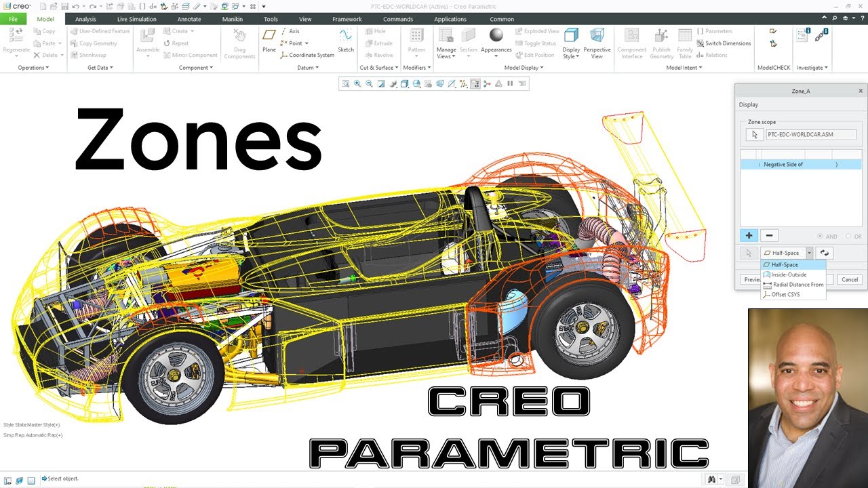The image size is (868, 488).
Task: Click Manage Views icon
Action: (446, 35)
